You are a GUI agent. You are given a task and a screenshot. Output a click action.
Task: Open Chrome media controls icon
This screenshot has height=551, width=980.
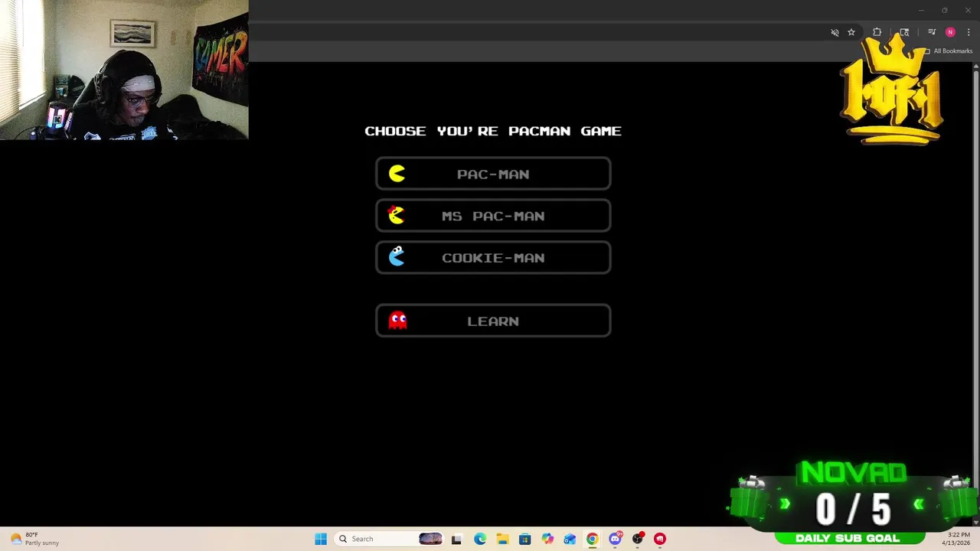[x=932, y=32]
